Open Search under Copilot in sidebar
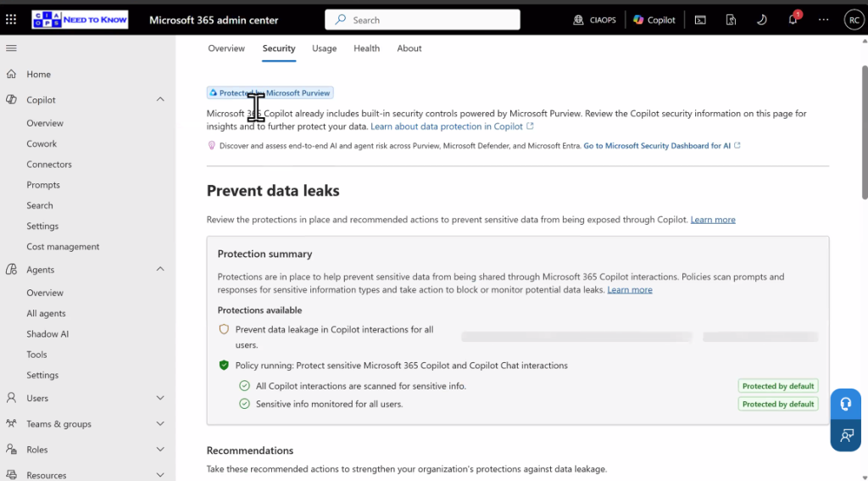Image resolution: width=868 pixels, height=481 pixels. (40, 205)
